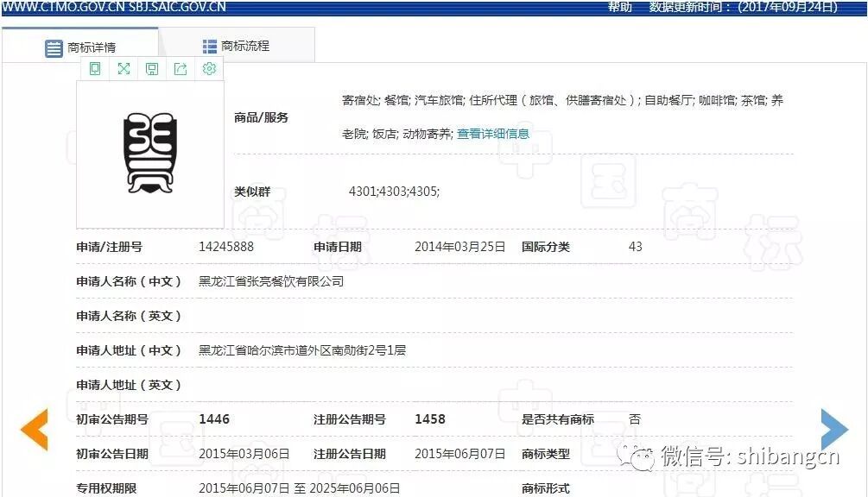Select international class value 43
The height and width of the screenshot is (497, 868).
[x=636, y=247]
